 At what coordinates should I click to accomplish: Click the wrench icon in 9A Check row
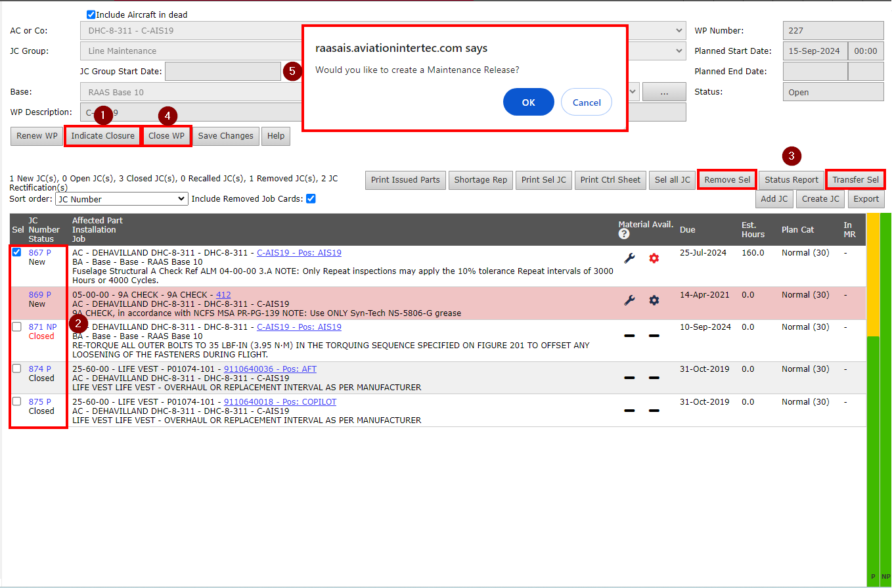point(629,300)
